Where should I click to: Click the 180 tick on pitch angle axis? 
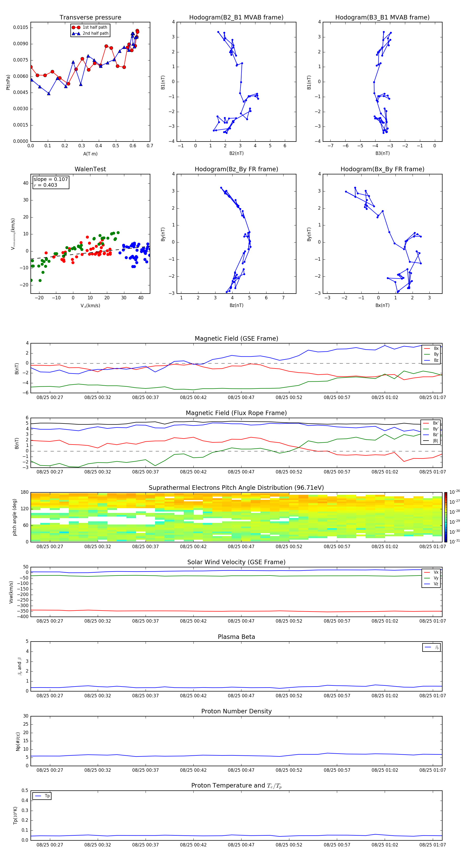(x=25, y=492)
